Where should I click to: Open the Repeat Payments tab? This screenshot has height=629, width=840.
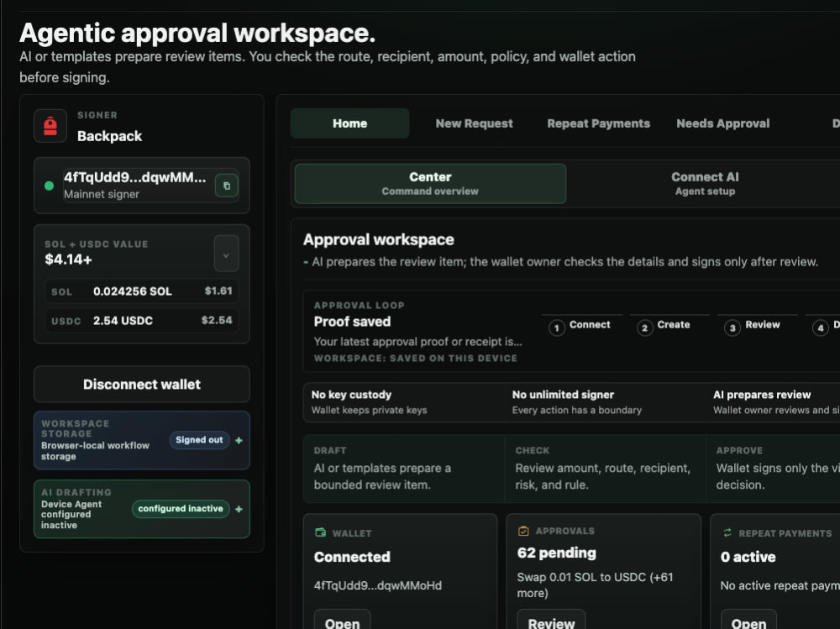tap(598, 123)
